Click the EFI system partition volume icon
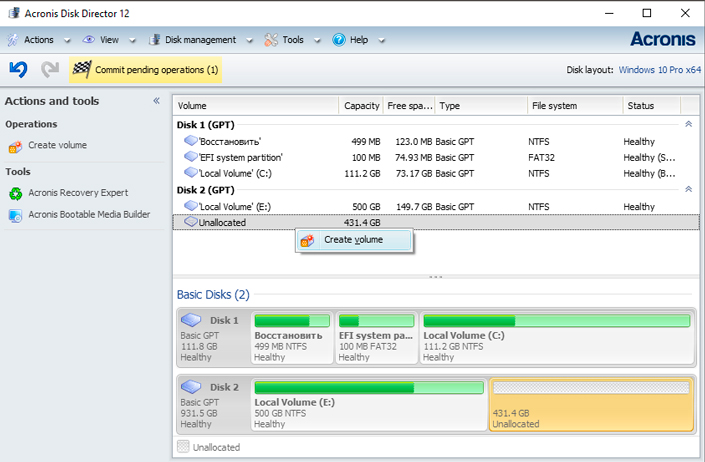This screenshot has height=462, width=705. (191, 157)
